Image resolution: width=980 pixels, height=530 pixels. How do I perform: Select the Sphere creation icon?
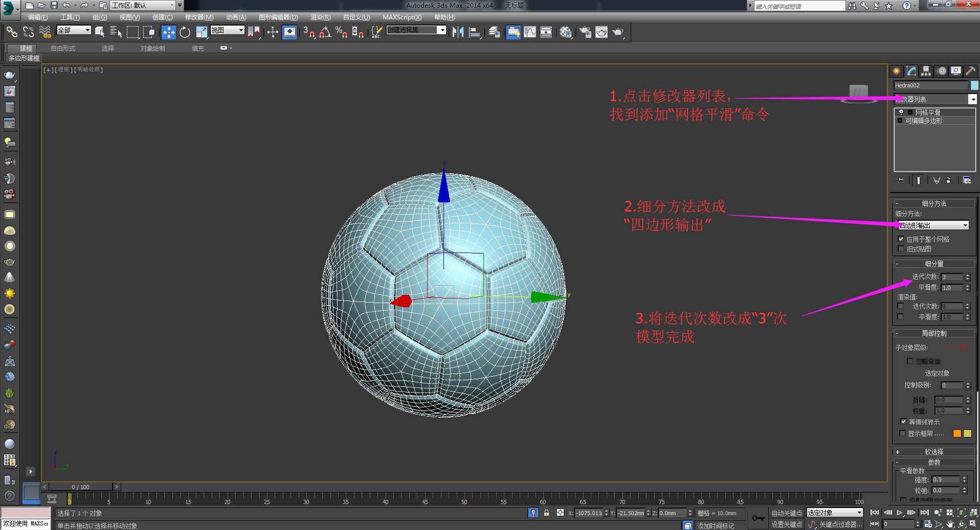pos(10,246)
